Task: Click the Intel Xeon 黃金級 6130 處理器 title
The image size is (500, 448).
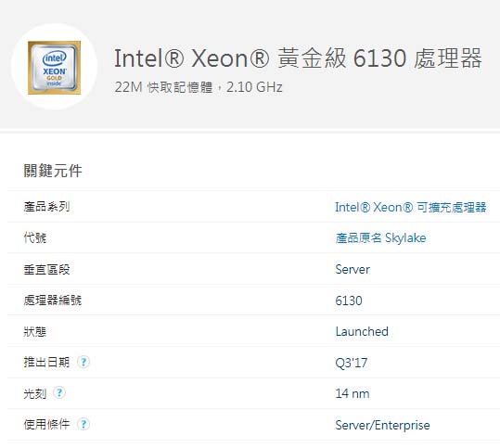Action: (x=298, y=58)
